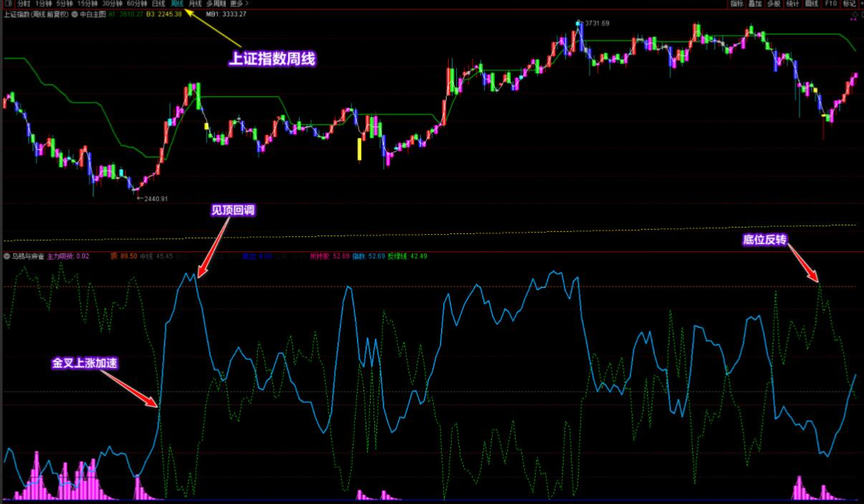The height and width of the screenshot is (504, 864).
Task: Switch to the 周线 weekly chart tab
Action: pyautogui.click(x=177, y=4)
